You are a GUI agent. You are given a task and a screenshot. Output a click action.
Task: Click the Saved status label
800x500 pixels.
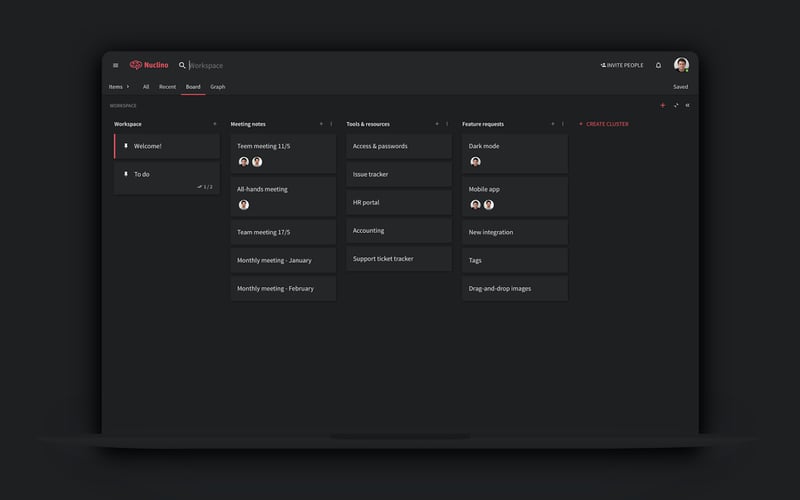click(681, 87)
